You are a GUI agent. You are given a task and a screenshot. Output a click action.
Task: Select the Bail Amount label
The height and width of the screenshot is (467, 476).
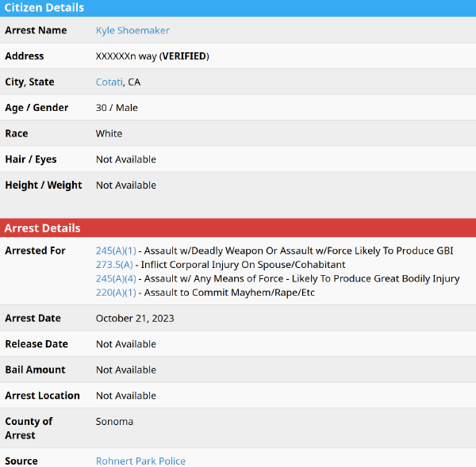[35, 370]
